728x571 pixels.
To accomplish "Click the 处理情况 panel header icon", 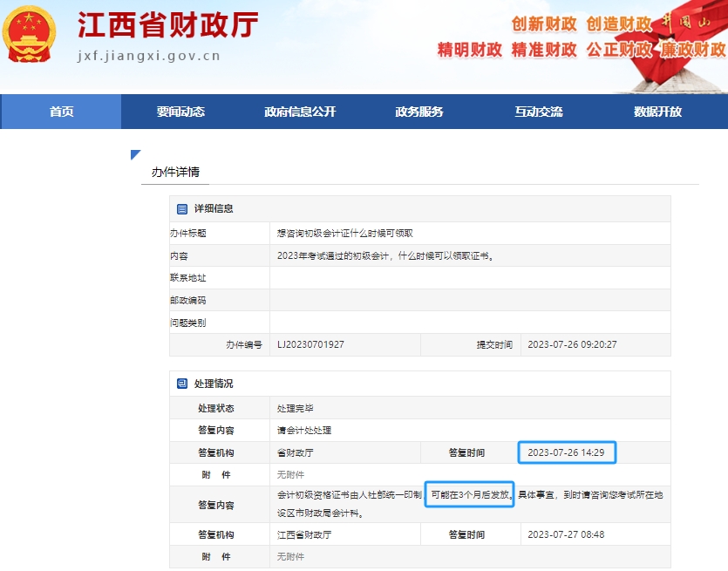I will pos(180,383).
